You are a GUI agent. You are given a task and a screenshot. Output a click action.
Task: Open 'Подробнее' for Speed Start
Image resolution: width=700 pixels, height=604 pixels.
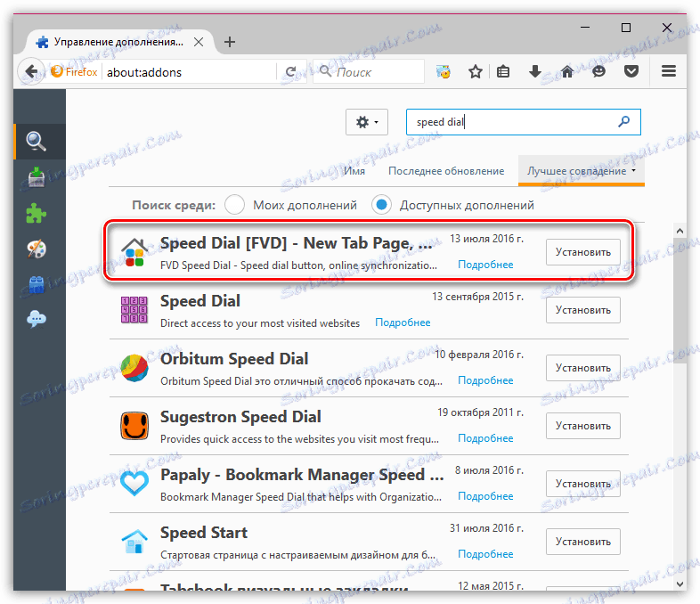pos(485,554)
